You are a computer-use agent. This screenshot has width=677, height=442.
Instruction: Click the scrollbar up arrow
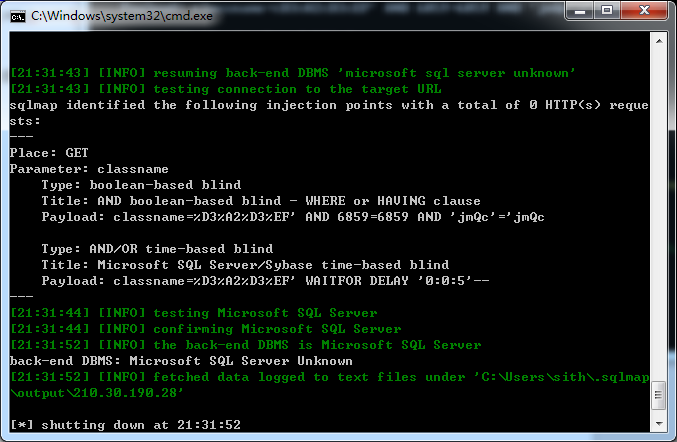[659, 41]
